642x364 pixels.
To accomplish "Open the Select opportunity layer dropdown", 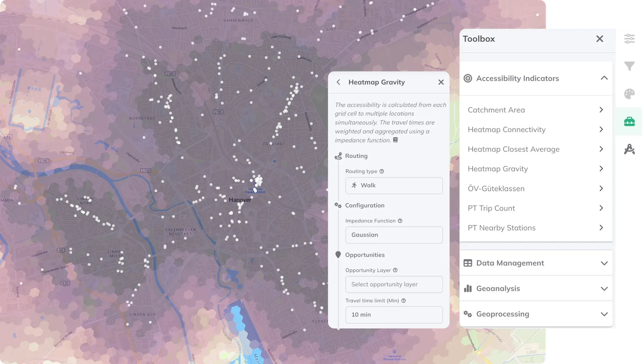I will (x=394, y=284).
